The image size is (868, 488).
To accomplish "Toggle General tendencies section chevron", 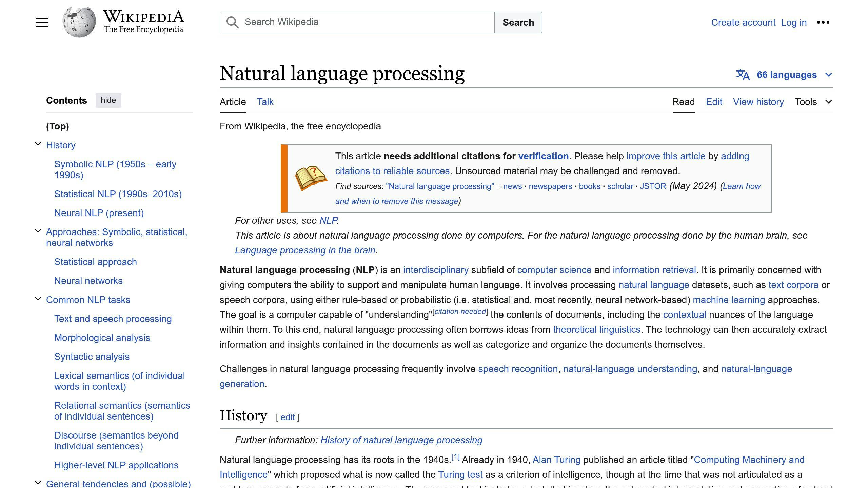I will (38, 483).
